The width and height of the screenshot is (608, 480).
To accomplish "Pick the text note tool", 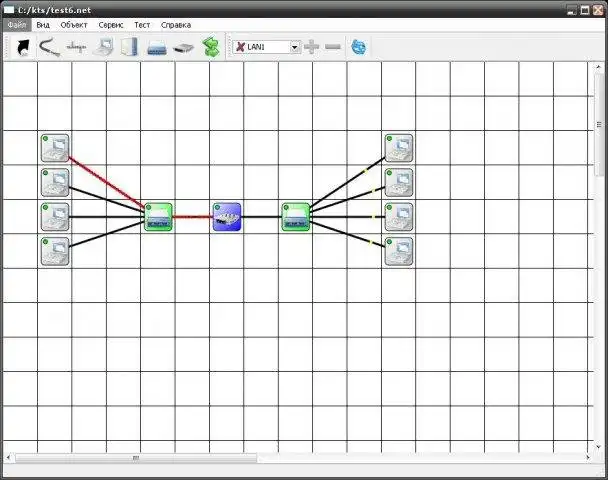I will tap(76, 47).
